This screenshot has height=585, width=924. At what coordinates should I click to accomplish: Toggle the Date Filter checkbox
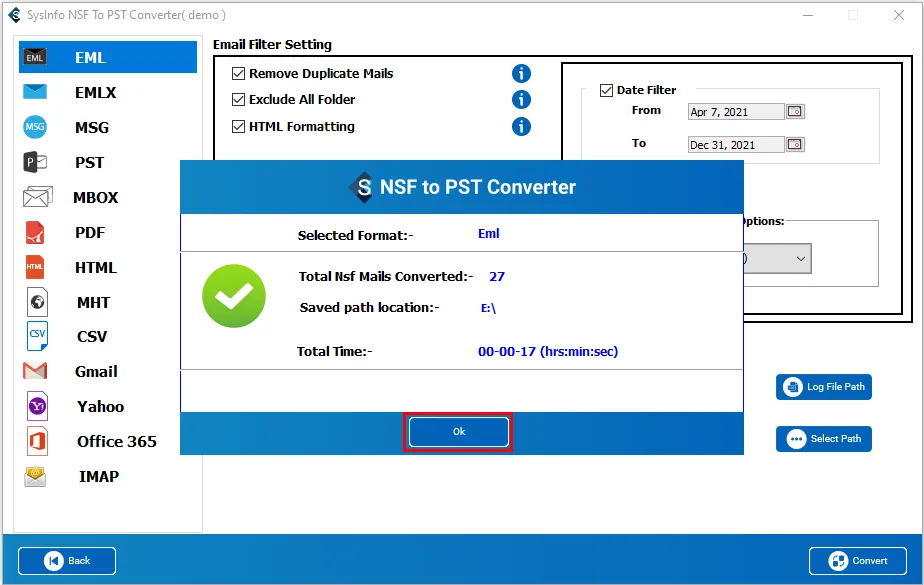(606, 90)
